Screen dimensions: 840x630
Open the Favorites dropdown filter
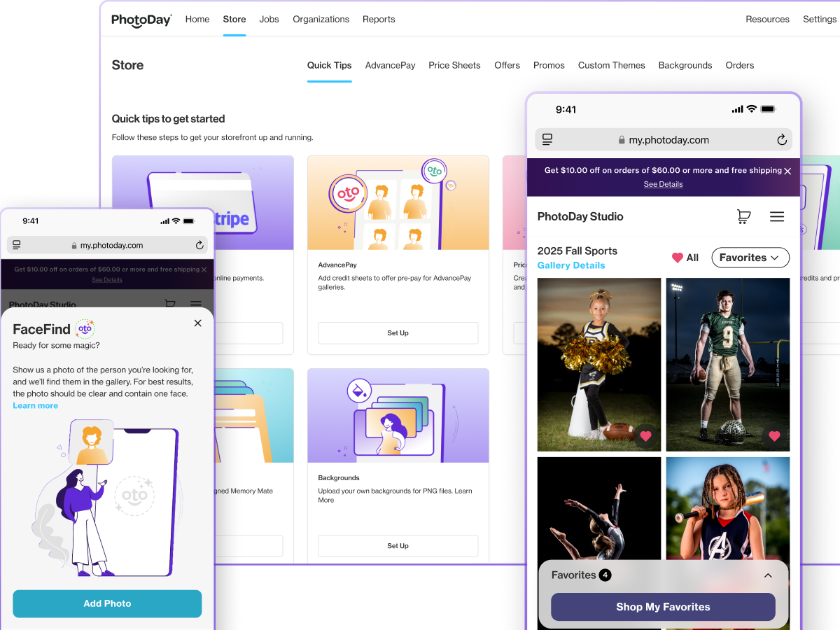[x=750, y=258]
